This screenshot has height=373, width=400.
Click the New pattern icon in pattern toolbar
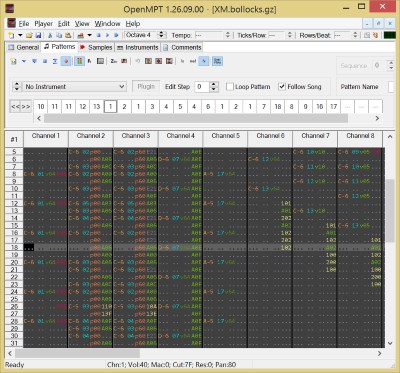(x=14, y=61)
